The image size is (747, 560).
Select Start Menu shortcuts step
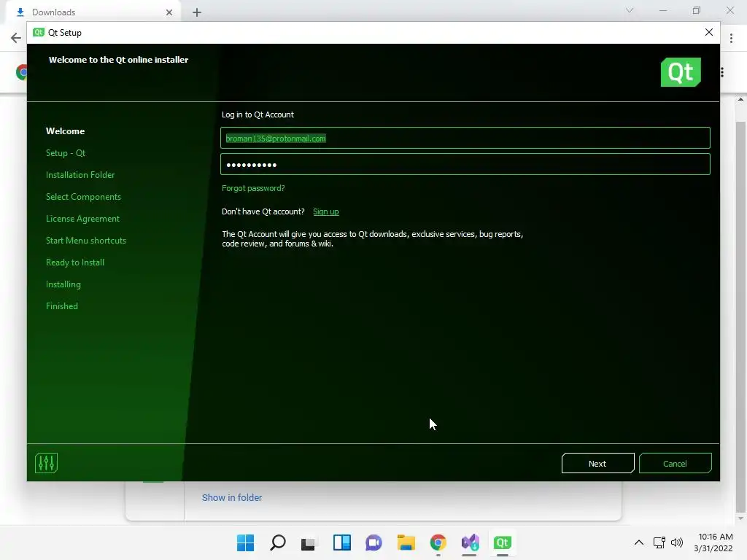tap(86, 241)
